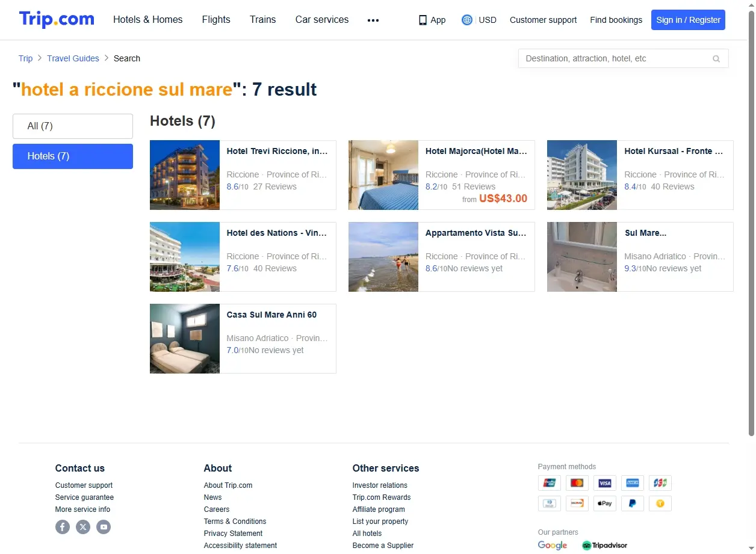Open the Facebook social icon
This screenshot has width=756, height=554.
click(x=63, y=527)
